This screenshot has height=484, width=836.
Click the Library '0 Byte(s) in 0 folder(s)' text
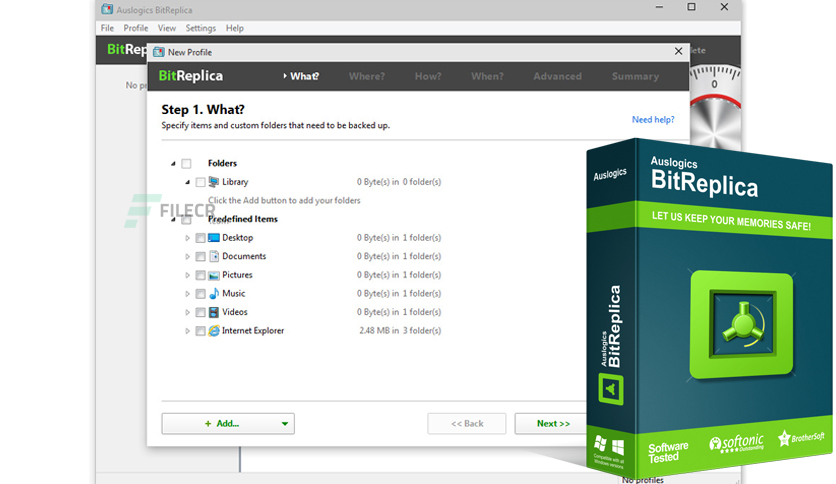pos(399,182)
